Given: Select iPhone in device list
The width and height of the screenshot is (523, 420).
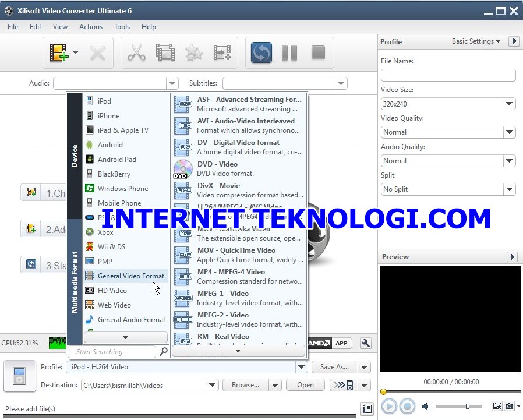Looking at the screenshot, I should 125,116.
